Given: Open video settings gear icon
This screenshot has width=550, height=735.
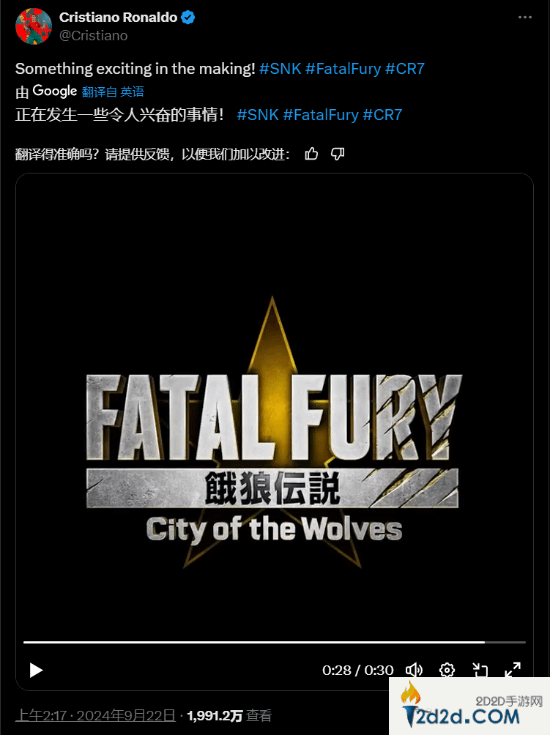Looking at the screenshot, I should pos(447,670).
